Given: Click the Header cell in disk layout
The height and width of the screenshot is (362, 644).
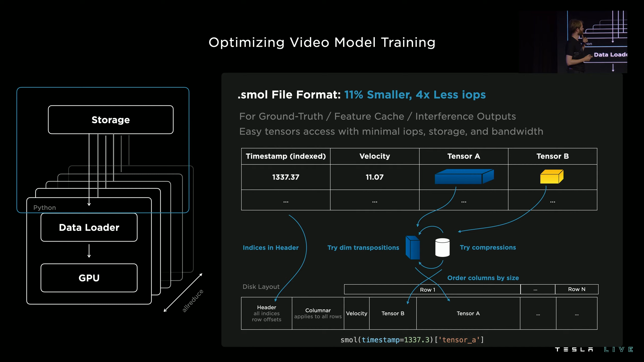Looking at the screenshot, I should pos(266,313).
